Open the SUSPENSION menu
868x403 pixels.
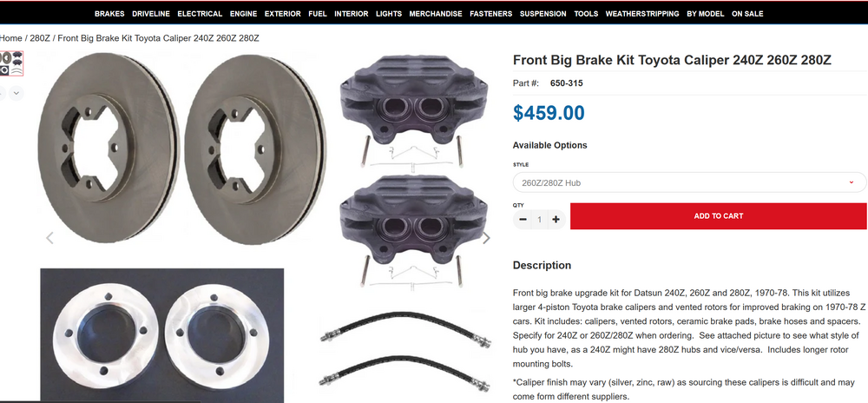pos(542,14)
